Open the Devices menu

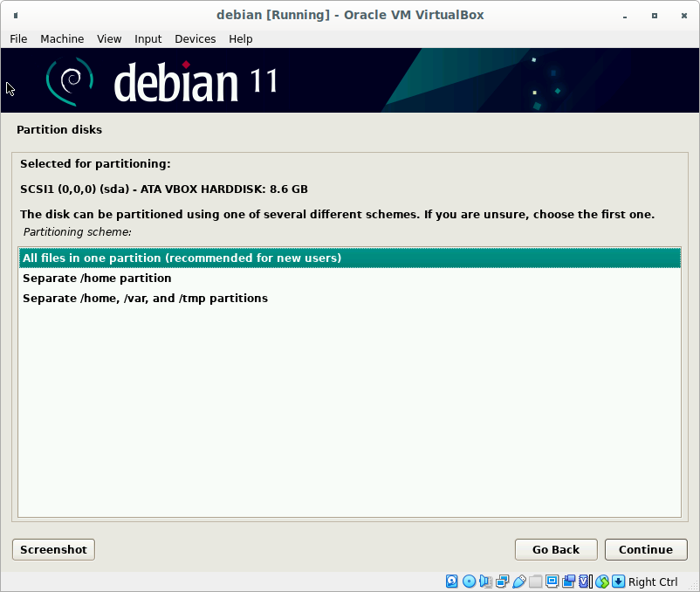(195, 38)
